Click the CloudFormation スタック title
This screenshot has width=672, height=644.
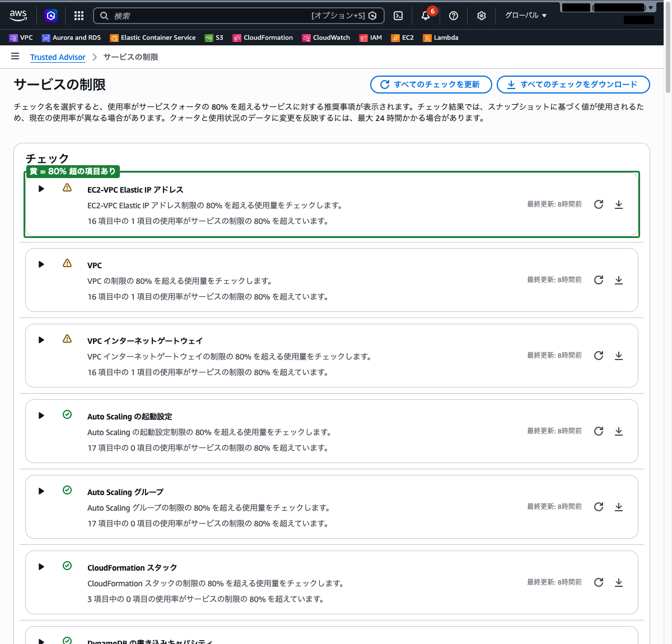pyautogui.click(x=132, y=568)
